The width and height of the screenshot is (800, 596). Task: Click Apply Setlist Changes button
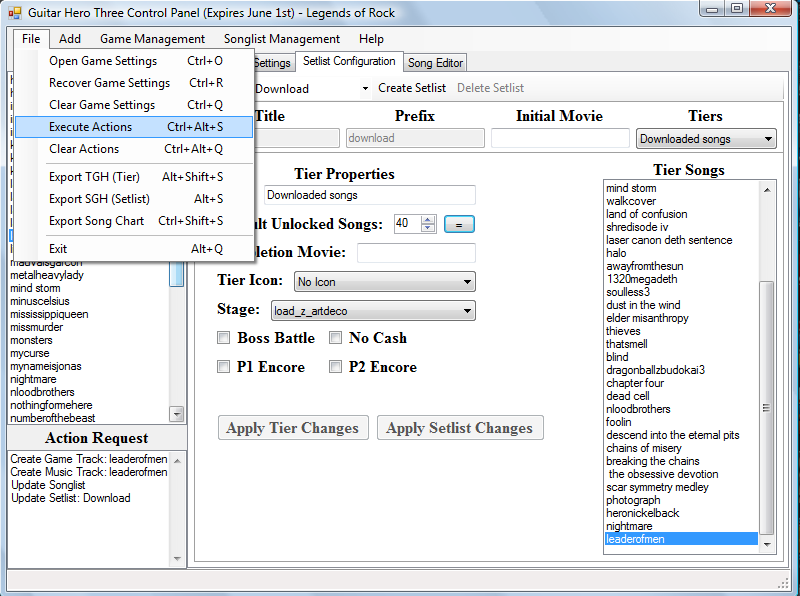tap(460, 428)
